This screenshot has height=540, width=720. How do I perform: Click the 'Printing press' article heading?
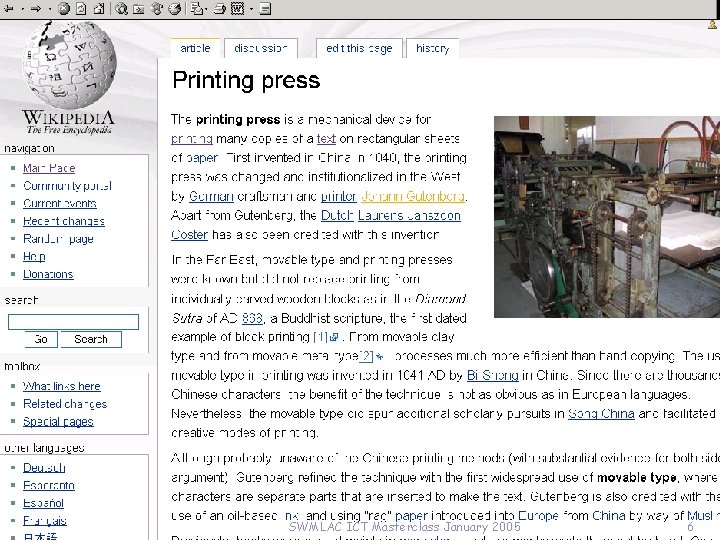click(246, 81)
